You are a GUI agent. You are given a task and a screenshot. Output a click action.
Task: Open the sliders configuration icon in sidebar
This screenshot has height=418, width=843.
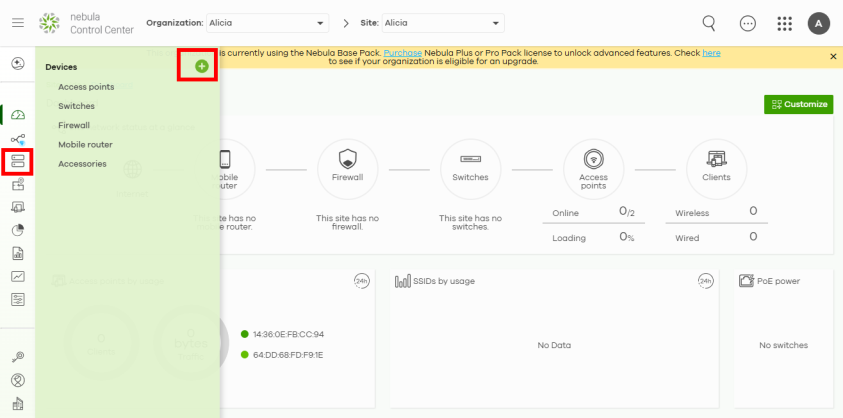tap(18, 299)
